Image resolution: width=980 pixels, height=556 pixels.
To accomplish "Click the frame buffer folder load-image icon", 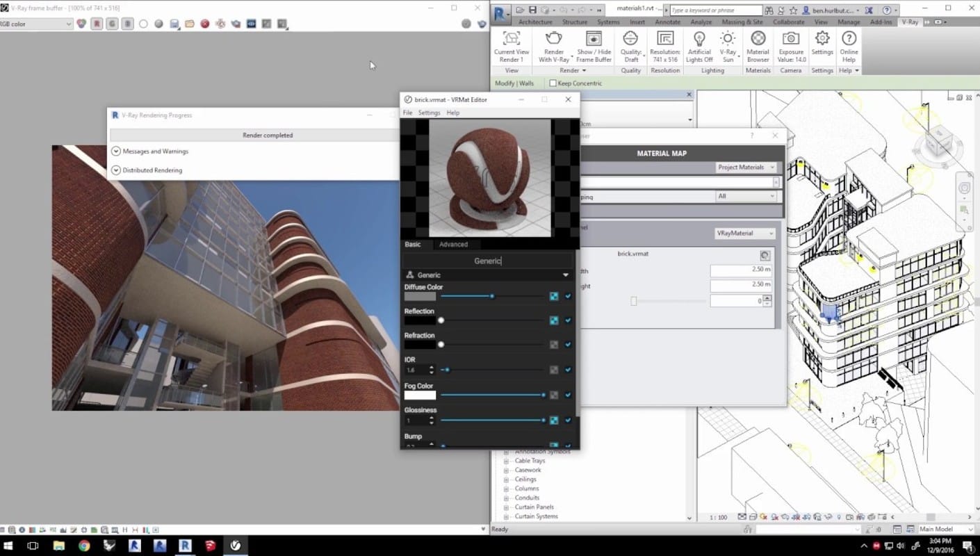I will [190, 24].
